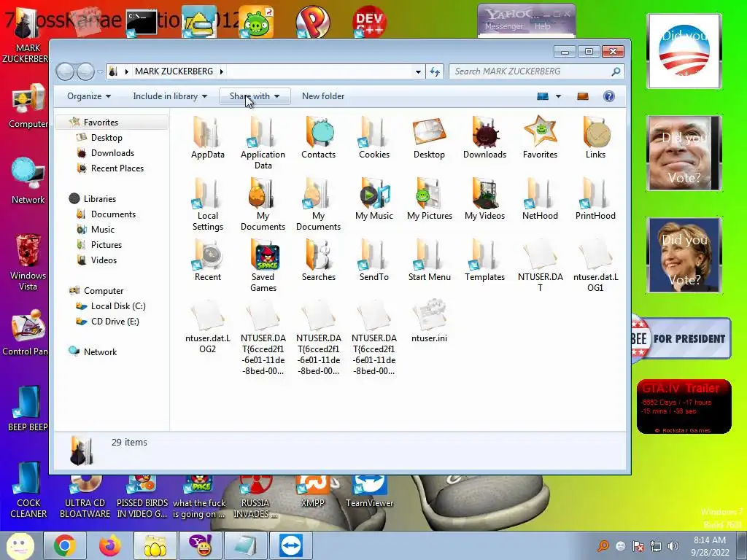
Task: Open the Organize dropdown menu
Action: [x=88, y=96]
